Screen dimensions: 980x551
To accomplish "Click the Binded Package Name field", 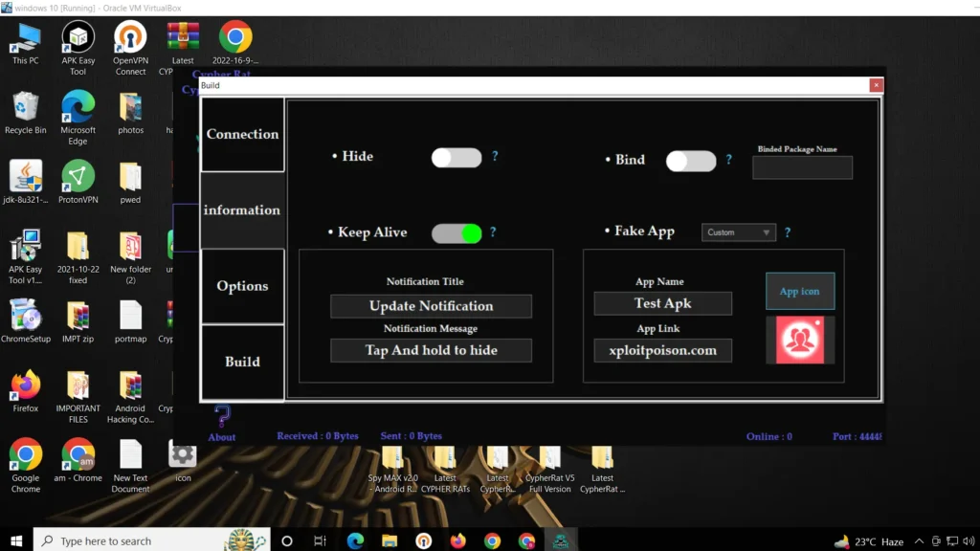I will [x=803, y=167].
